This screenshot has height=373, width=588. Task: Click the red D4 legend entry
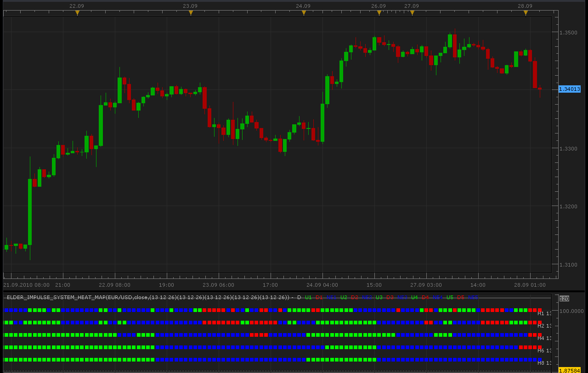(x=425, y=297)
